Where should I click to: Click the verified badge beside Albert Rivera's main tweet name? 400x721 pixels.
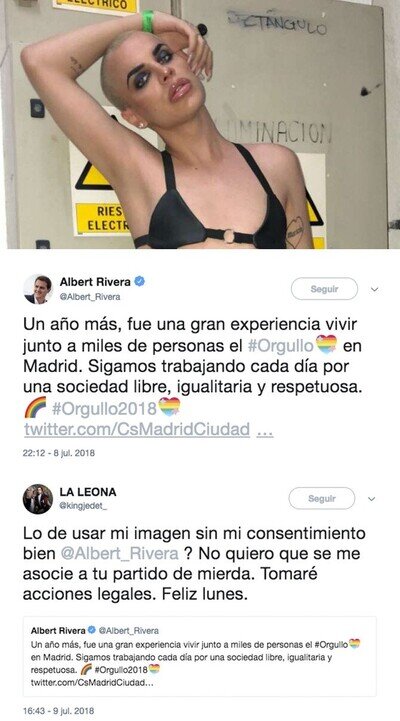pyautogui.click(x=139, y=281)
